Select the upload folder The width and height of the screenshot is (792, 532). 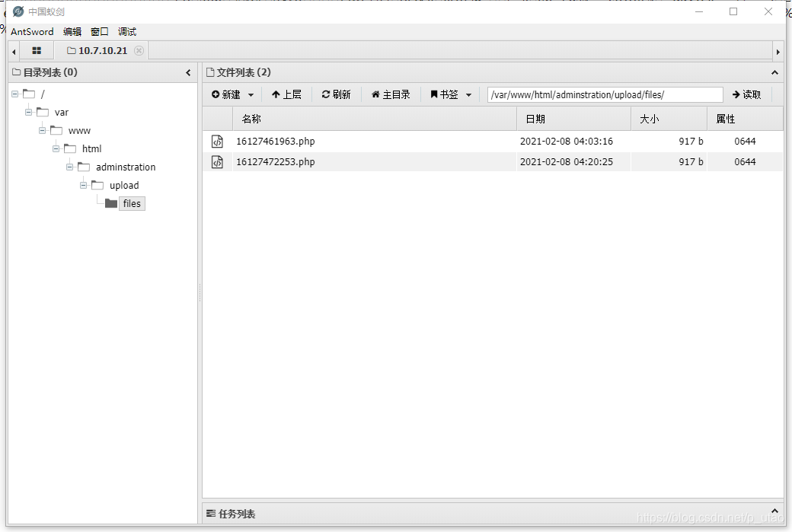tap(124, 185)
